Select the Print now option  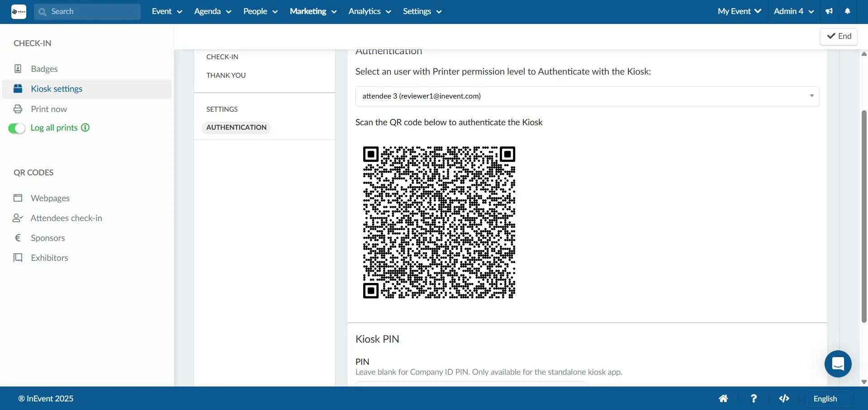(x=50, y=109)
